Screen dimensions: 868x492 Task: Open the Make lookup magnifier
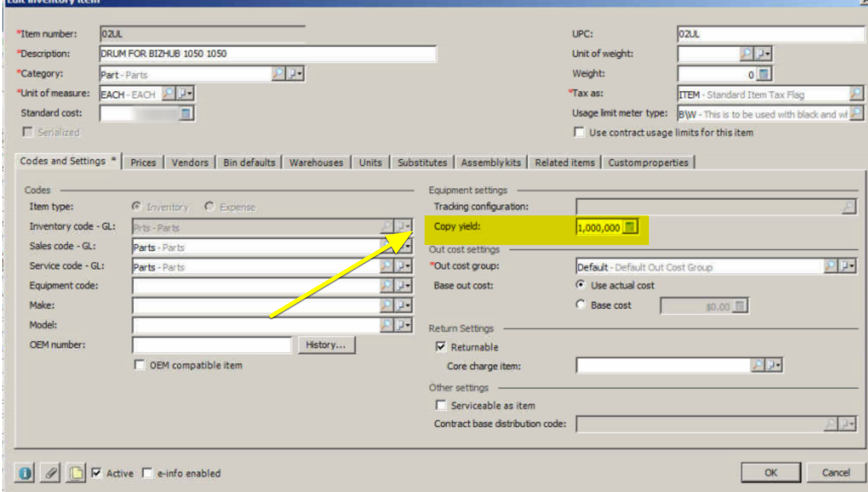[x=386, y=306]
